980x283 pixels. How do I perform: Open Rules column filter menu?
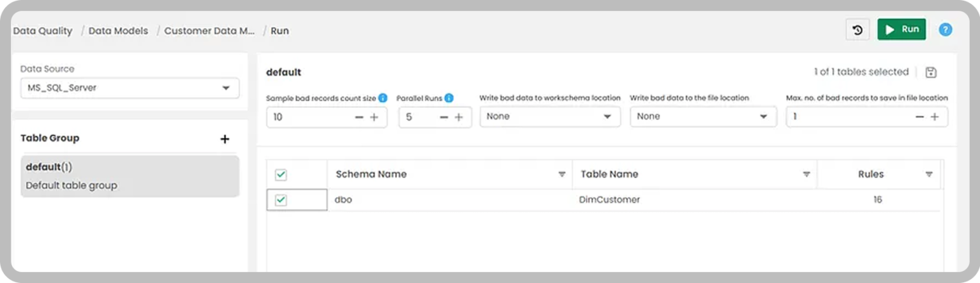coord(929,174)
